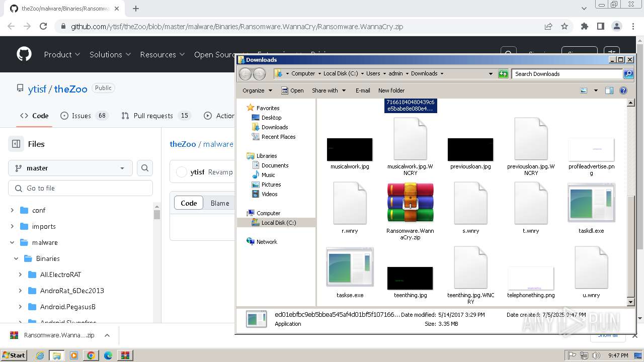
Task: Switch to the Code tab
Action: 34,116
